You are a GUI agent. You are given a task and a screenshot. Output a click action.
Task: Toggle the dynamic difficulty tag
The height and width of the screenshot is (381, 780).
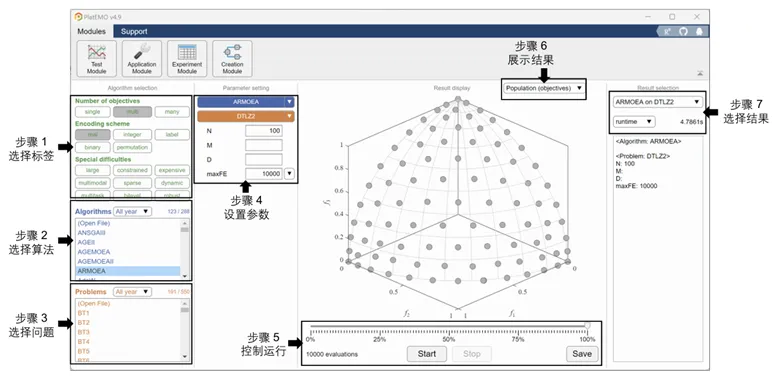[172, 183]
